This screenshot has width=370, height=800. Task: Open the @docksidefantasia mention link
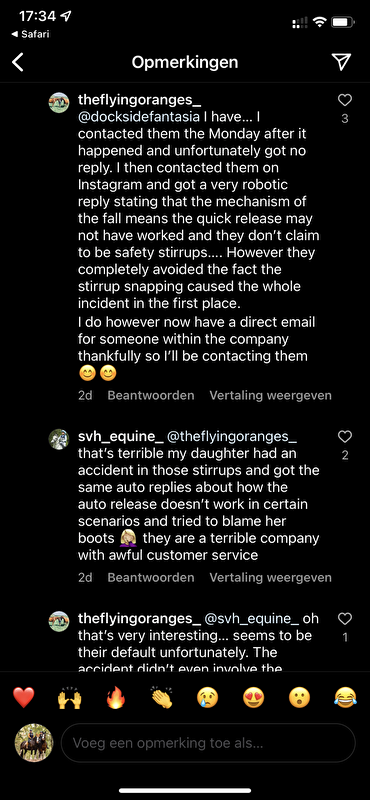[x=139, y=116]
